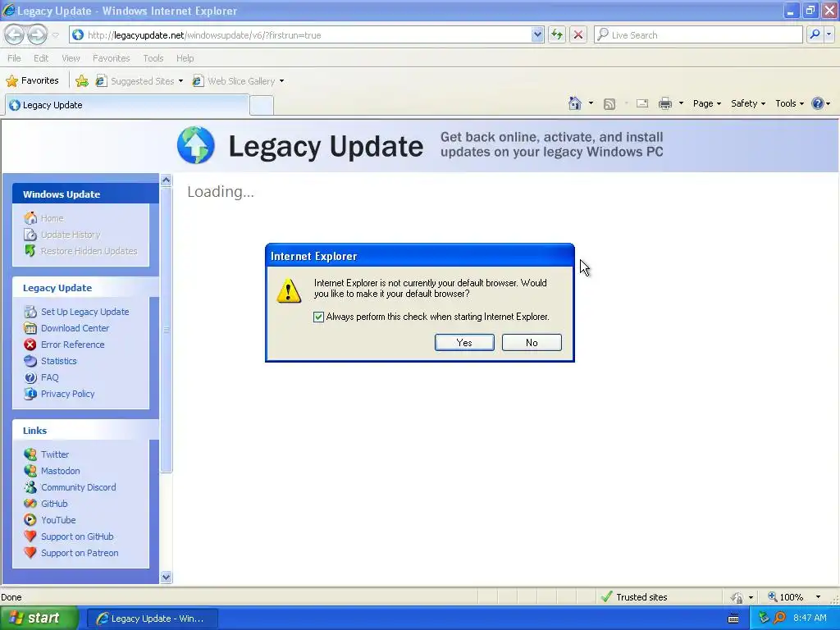Click the Back navigation arrow
Image resolution: width=840 pixels, height=630 pixels.
pos(15,34)
